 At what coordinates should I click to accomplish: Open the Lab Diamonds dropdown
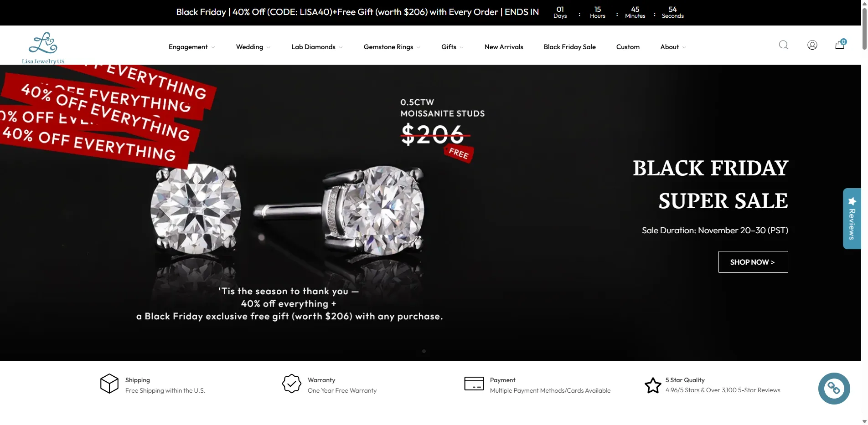(x=316, y=46)
